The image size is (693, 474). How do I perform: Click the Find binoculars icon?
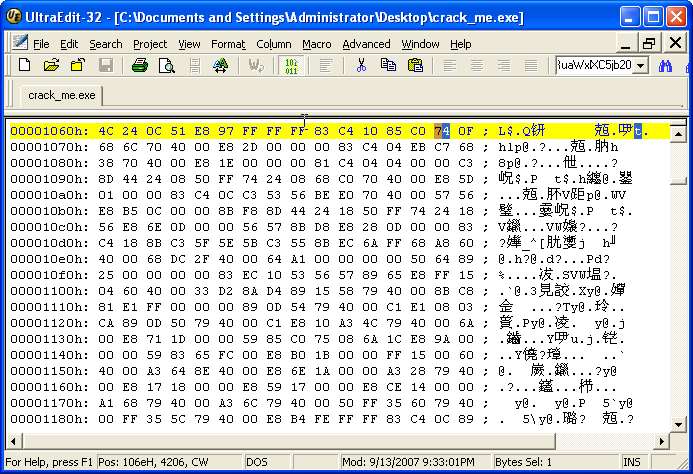pos(665,65)
